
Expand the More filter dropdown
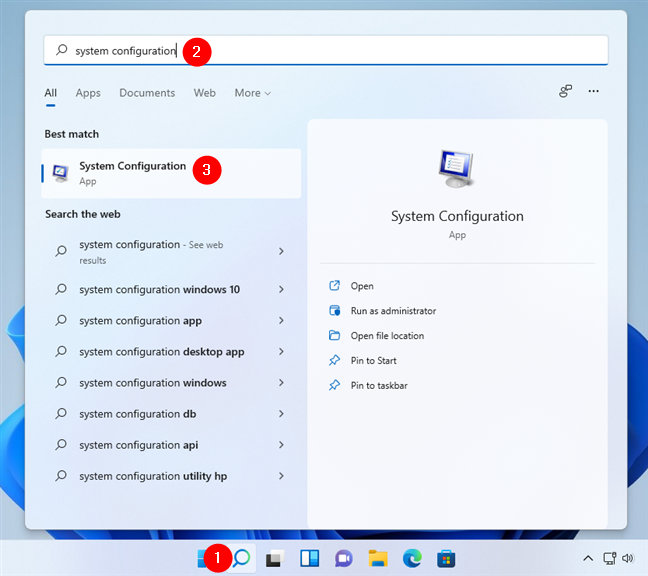[253, 93]
